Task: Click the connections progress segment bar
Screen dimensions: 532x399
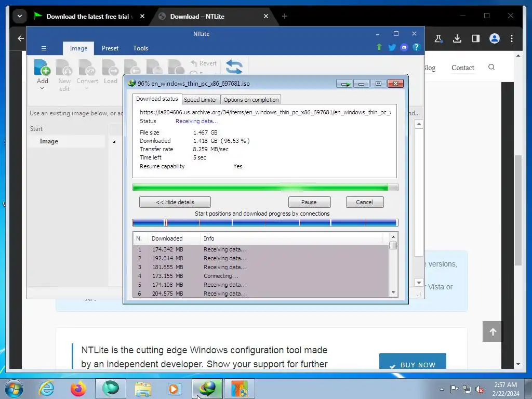Action: (265, 222)
